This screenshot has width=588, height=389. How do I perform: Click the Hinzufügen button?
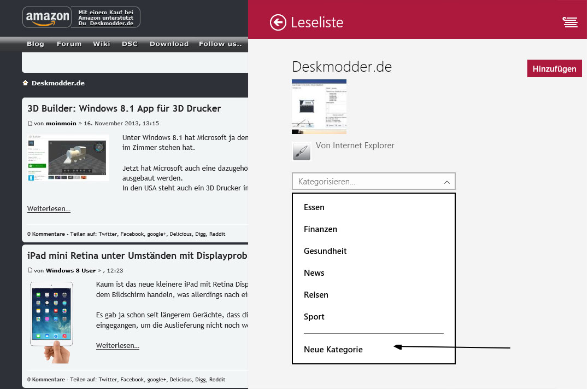click(x=554, y=69)
